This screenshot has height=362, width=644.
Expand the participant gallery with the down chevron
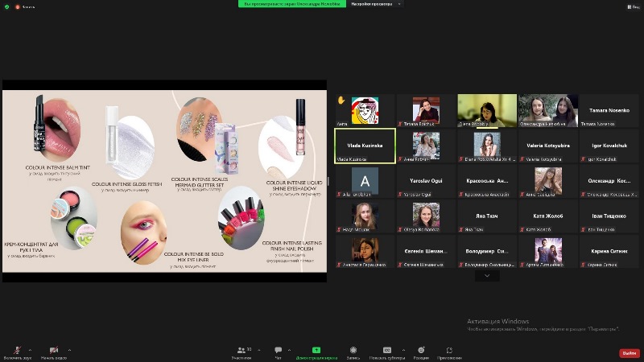[x=487, y=275]
